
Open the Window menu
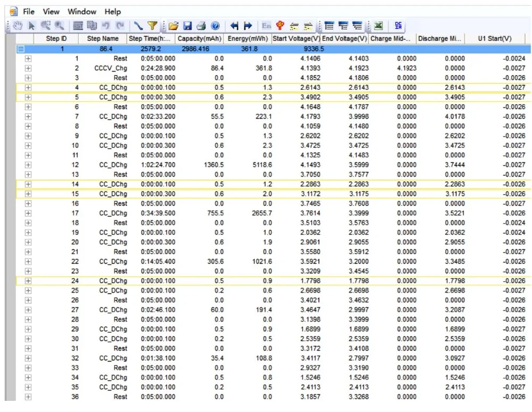82,12
